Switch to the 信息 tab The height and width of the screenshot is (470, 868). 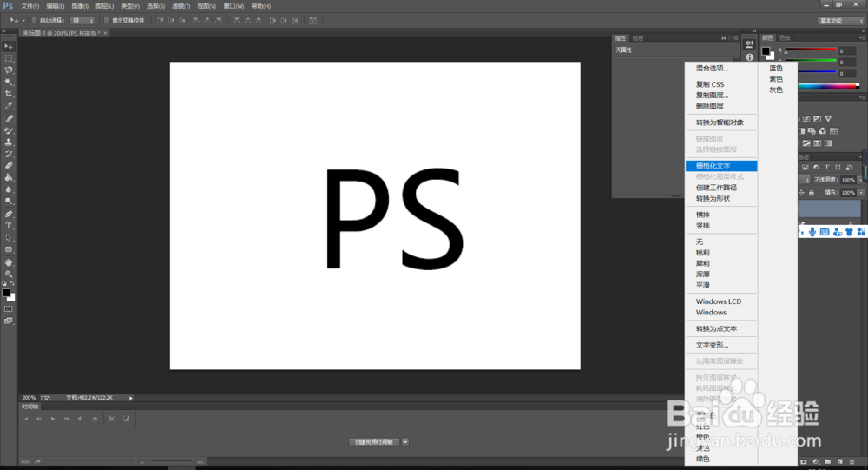point(638,38)
